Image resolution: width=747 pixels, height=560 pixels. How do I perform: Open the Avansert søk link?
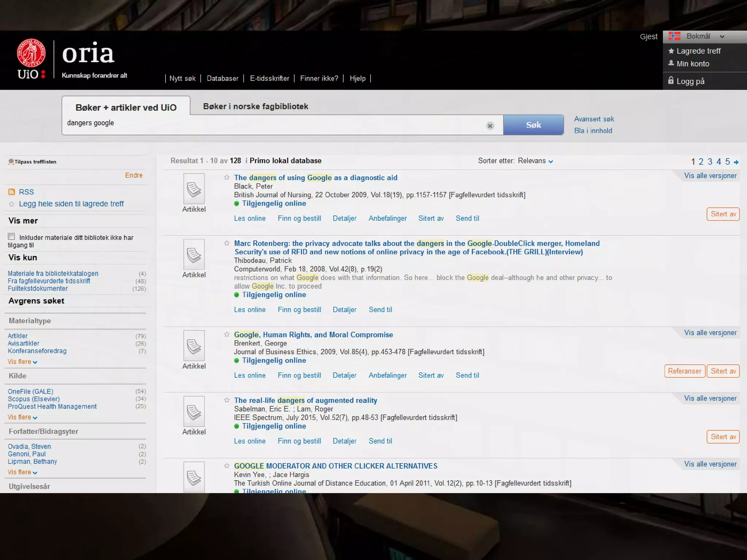pos(594,119)
